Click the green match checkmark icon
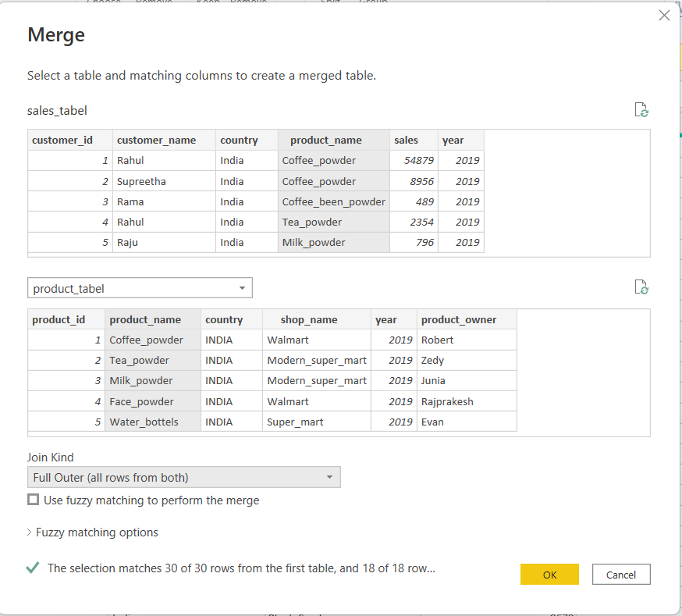This screenshot has width=682, height=616. (x=33, y=568)
